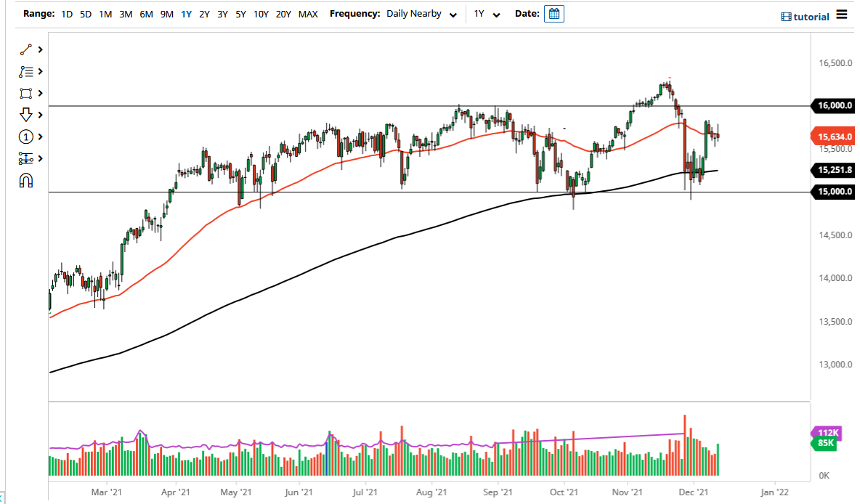
Task: Switch the range to 1Y
Action: click(185, 13)
